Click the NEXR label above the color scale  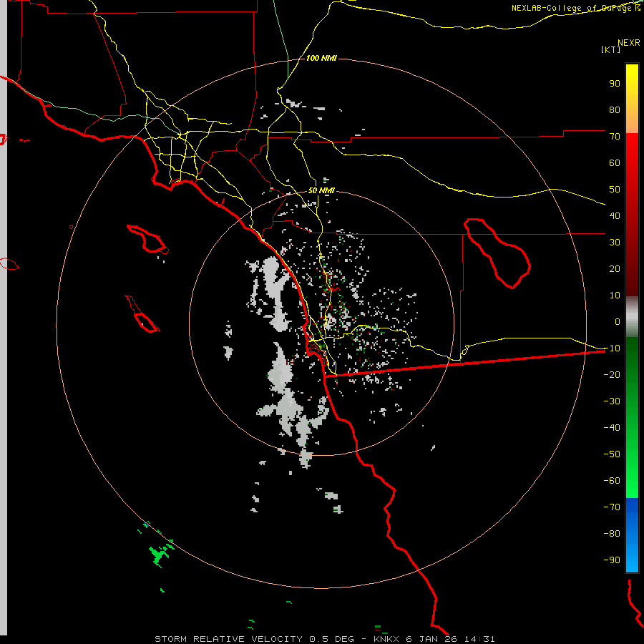pos(629,43)
